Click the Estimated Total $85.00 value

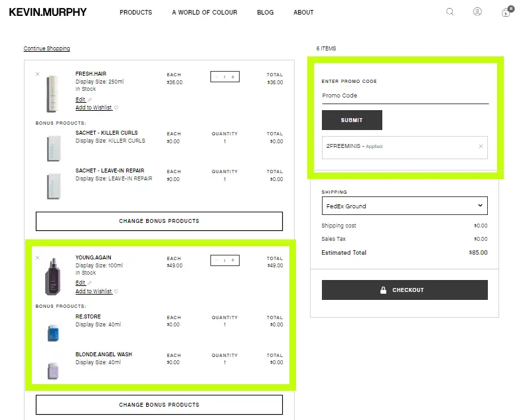point(478,253)
